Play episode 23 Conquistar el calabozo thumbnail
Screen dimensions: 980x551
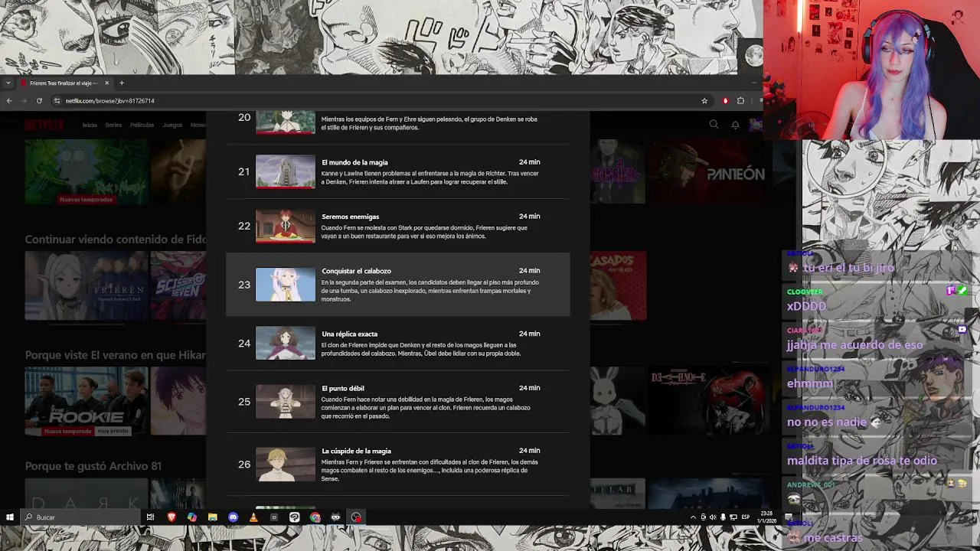[285, 285]
